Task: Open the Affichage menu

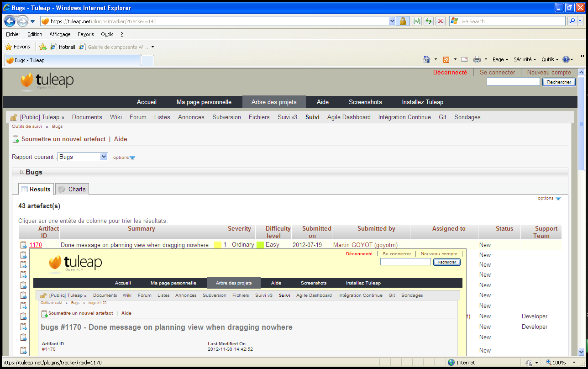Action: [60, 34]
